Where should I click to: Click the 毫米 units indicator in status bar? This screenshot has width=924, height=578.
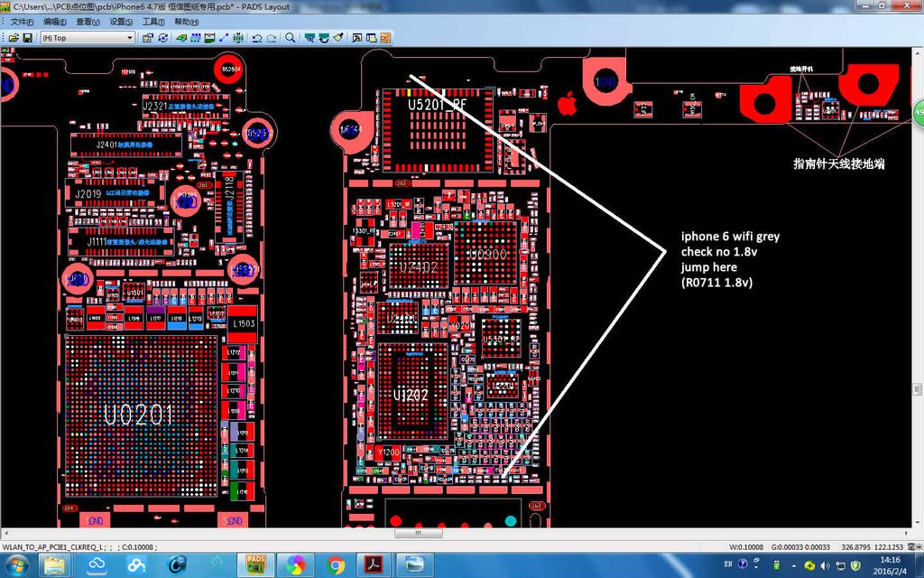915,547
